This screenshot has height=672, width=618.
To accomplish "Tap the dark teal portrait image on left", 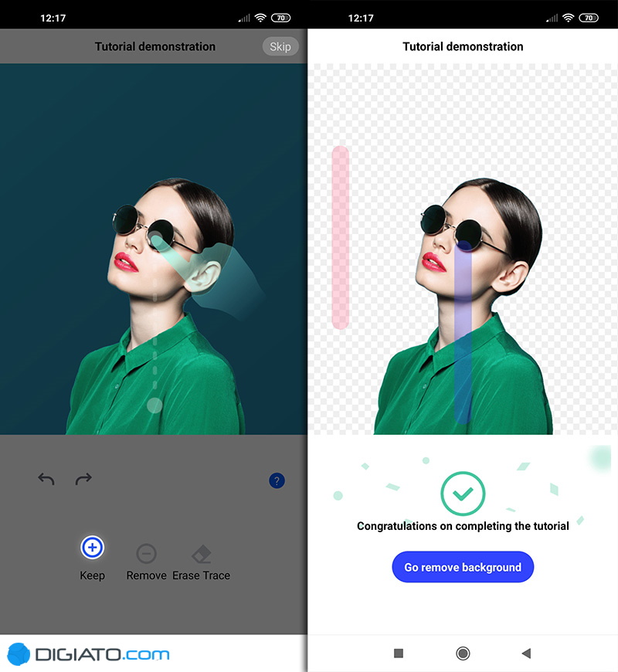I will click(x=154, y=249).
